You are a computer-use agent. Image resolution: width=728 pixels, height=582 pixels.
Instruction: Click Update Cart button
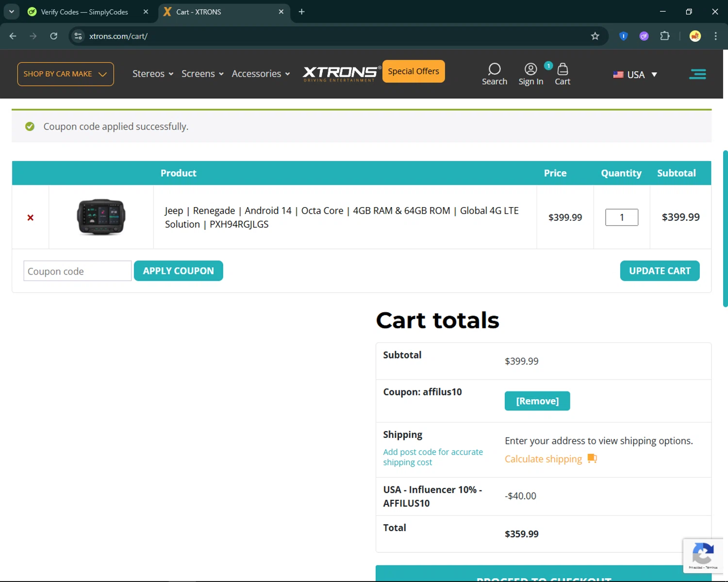(x=660, y=271)
